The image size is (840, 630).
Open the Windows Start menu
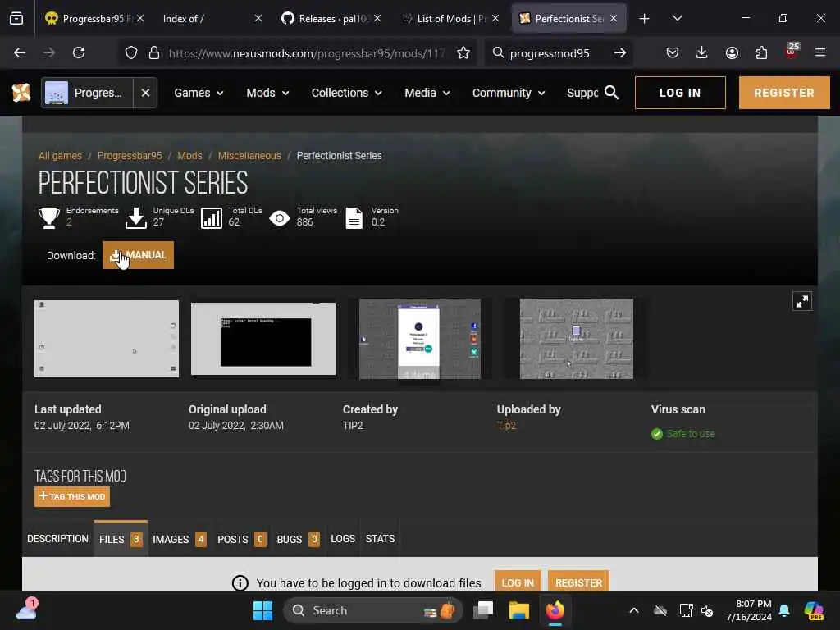tap(262, 610)
